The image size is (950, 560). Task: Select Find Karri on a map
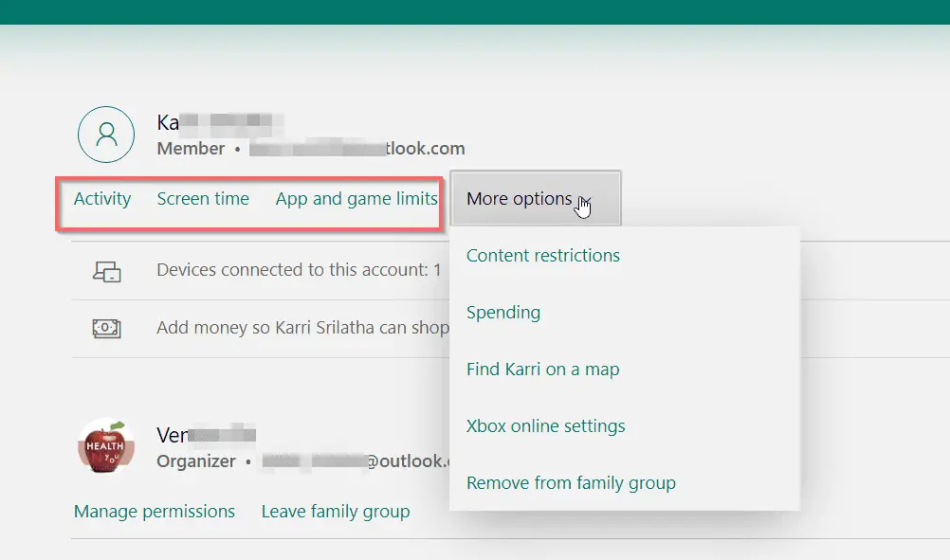click(x=543, y=370)
